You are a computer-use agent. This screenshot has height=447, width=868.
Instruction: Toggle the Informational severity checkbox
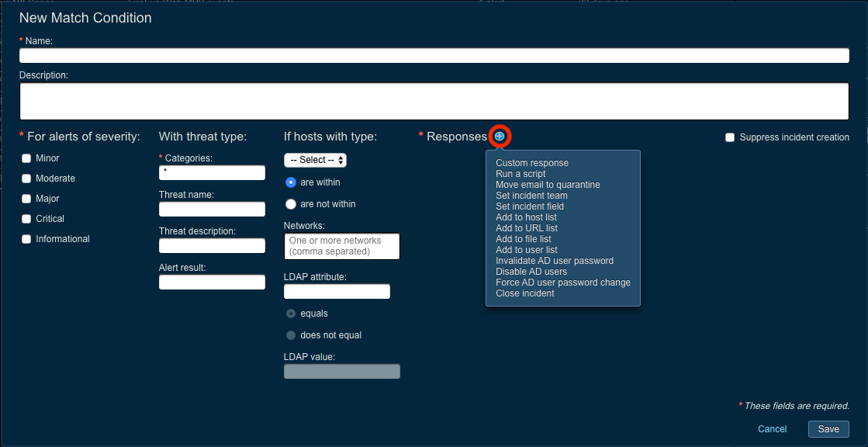(x=26, y=239)
